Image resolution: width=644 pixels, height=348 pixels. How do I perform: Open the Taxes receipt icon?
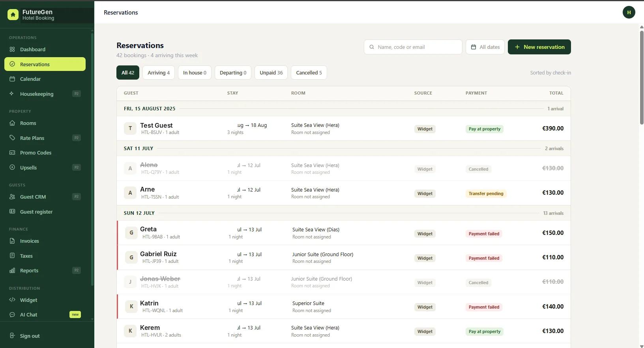(12, 256)
